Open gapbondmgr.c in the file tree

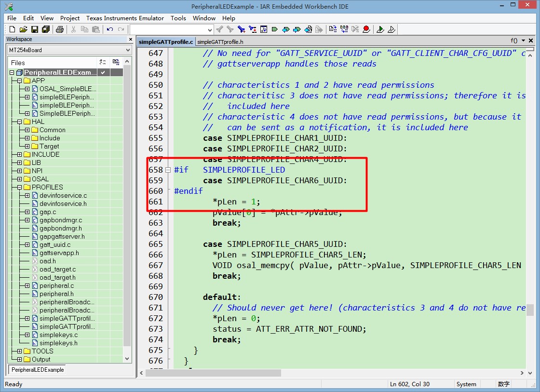coord(60,220)
